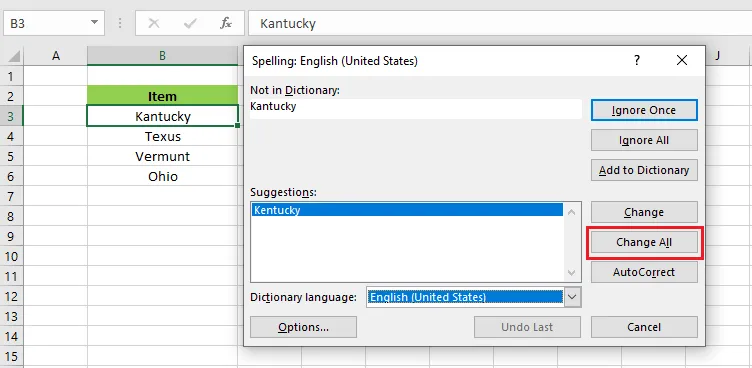The image size is (752, 368).
Task: Select the Kentucky suggestion
Action: (x=407, y=210)
